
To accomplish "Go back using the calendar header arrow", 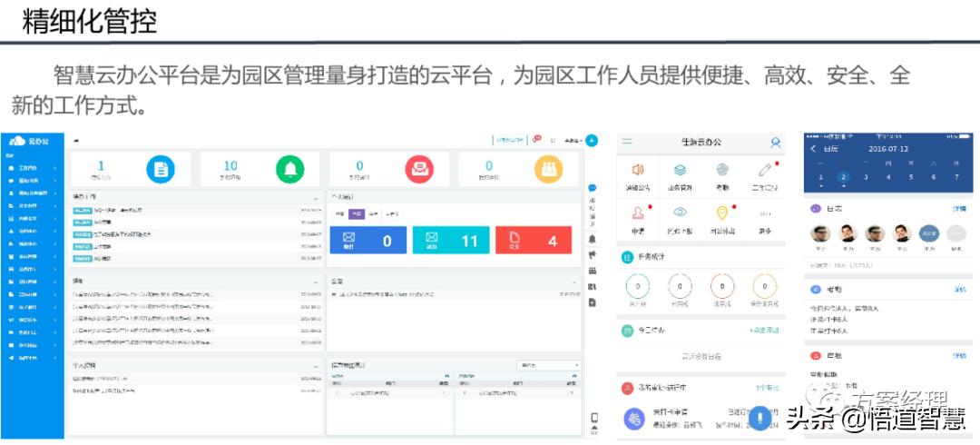I will coord(813,148).
